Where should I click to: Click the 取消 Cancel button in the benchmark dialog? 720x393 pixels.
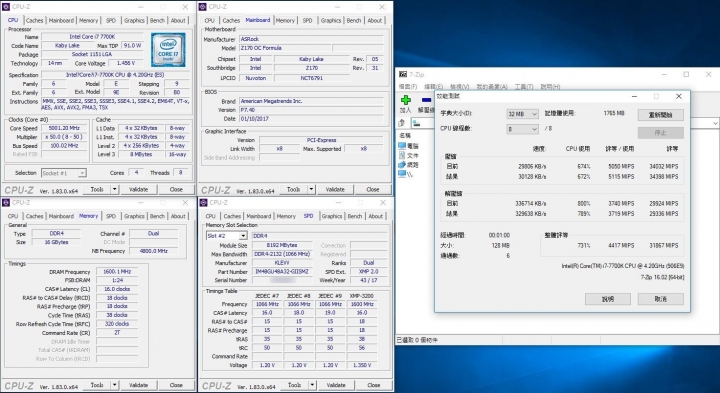coord(660,299)
